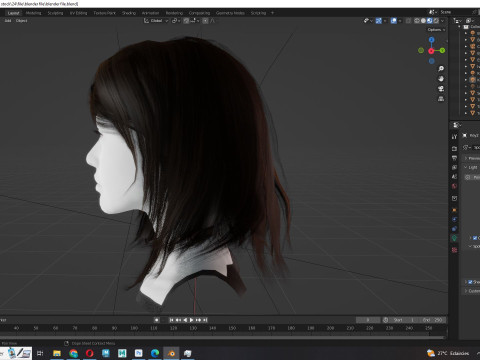
Task: Switch to the UV Editing workspace tab
Action: click(78, 13)
